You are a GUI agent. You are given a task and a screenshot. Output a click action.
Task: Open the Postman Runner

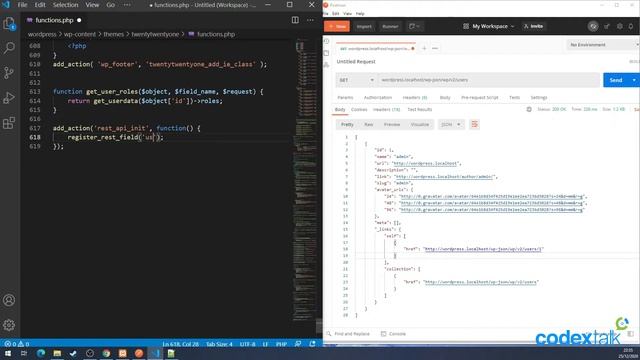(x=390, y=26)
